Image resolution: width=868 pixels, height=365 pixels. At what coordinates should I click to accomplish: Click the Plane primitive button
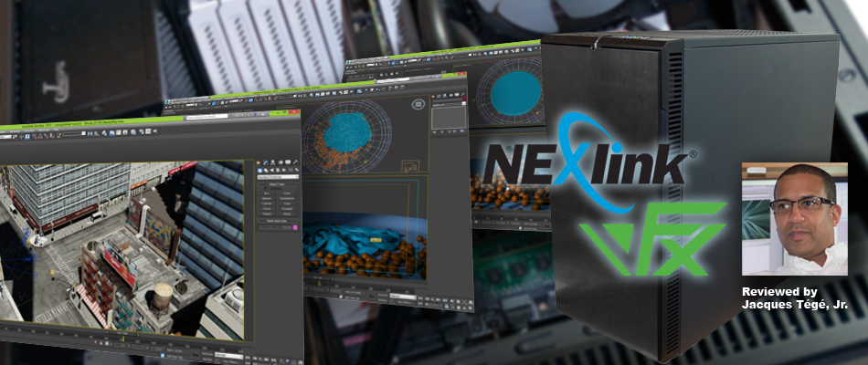(287, 214)
